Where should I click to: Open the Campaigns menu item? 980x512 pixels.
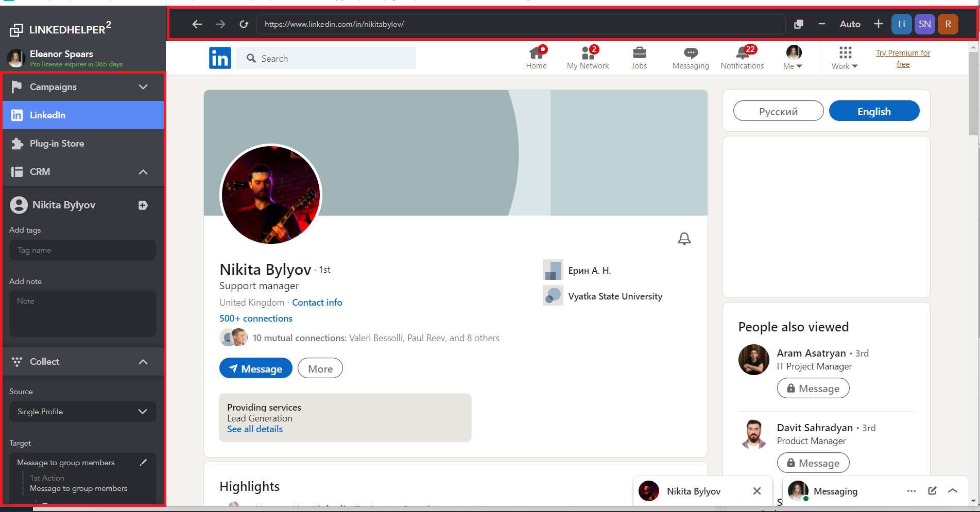[83, 87]
